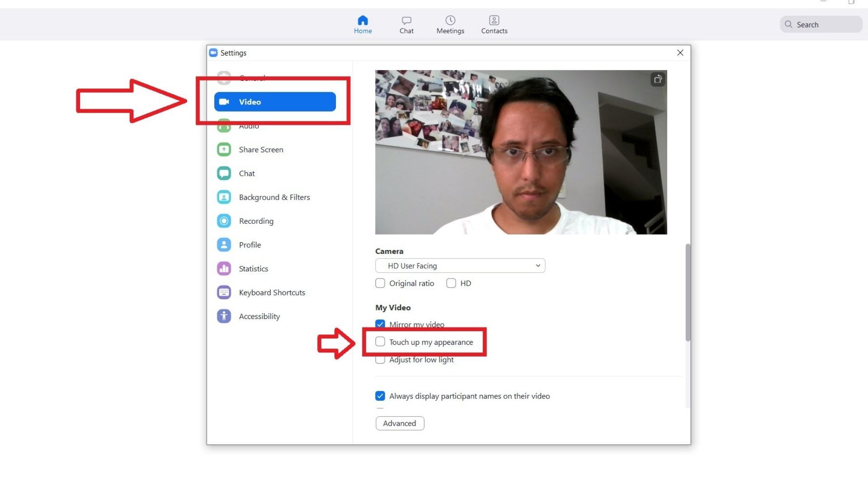Enable Adjust for low light

380,359
